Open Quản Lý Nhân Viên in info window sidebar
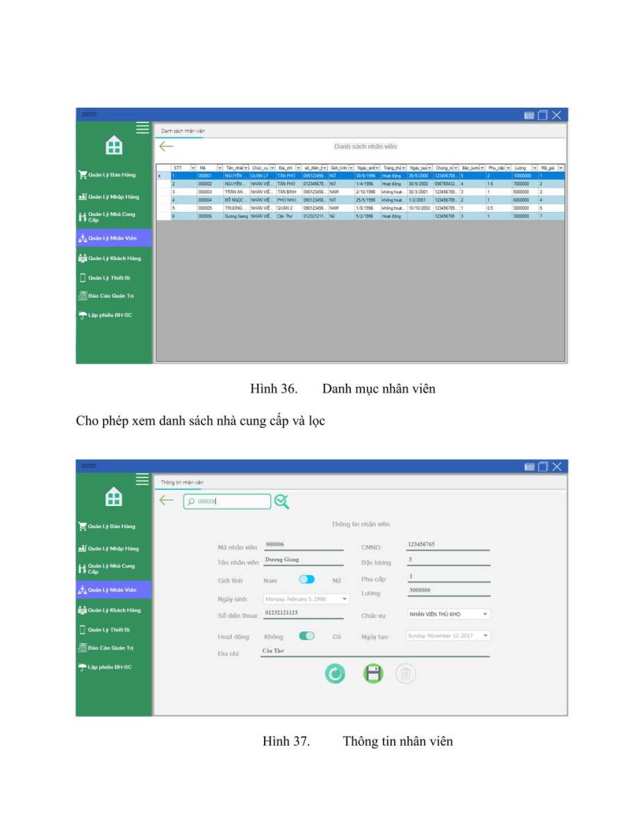This screenshot has width=644, height=834. coord(113,590)
